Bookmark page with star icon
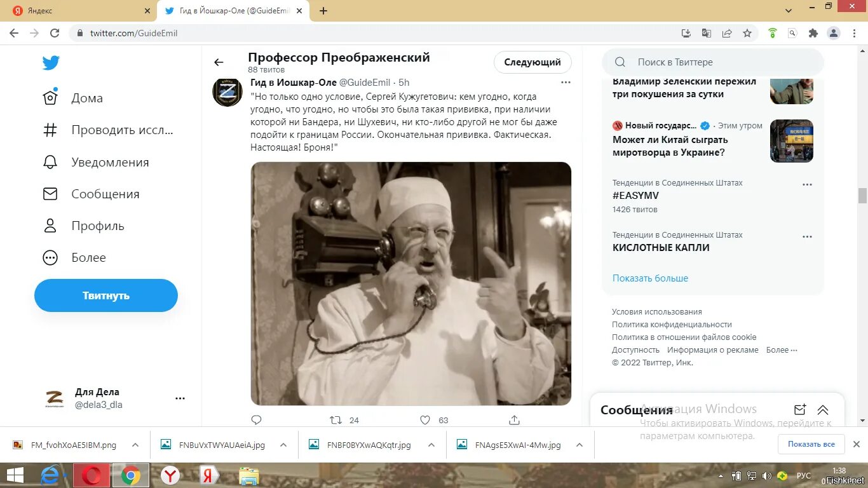 747,33
